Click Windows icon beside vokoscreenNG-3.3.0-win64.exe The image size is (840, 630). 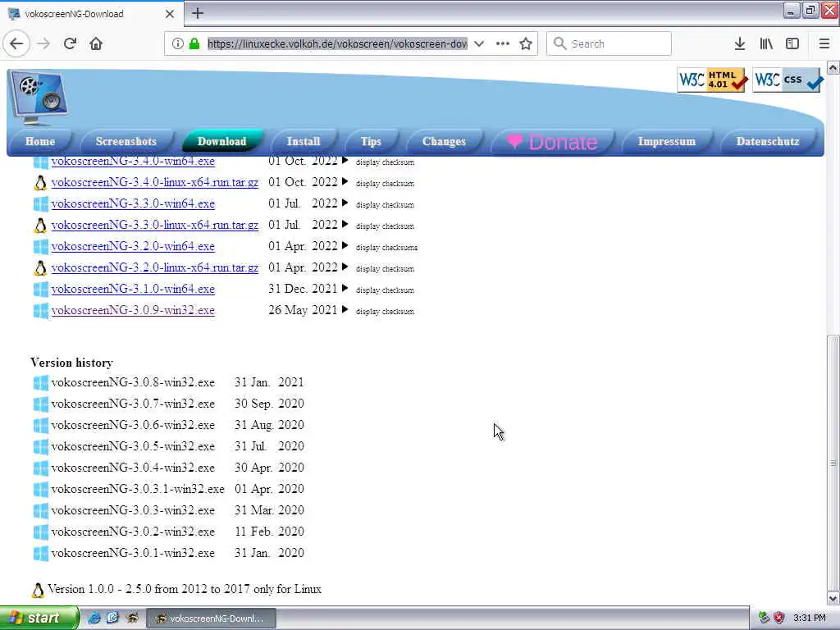click(41, 204)
